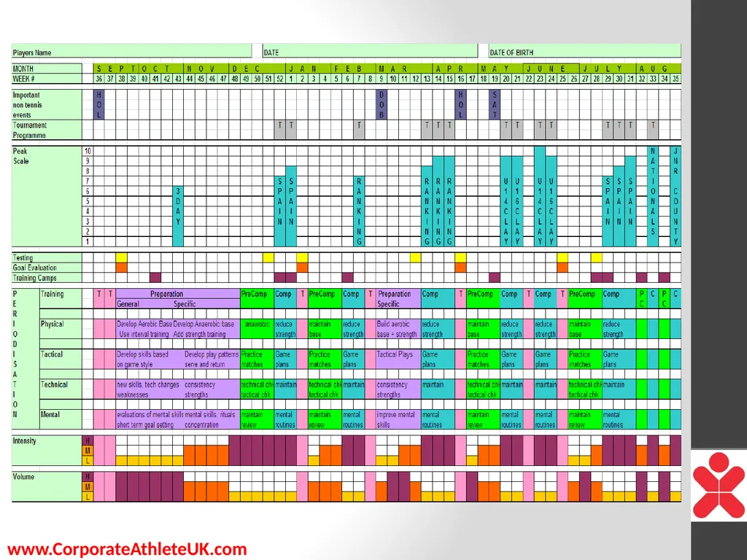Viewport: 747px width, 560px height.
Task: Select the Build aerobic base + strength cell
Action: [x=398, y=329]
